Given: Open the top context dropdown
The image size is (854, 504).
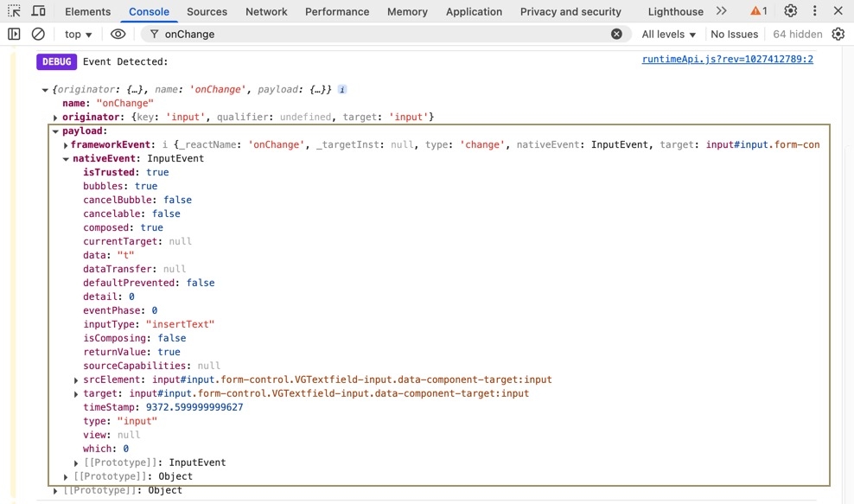Looking at the screenshot, I should point(78,34).
